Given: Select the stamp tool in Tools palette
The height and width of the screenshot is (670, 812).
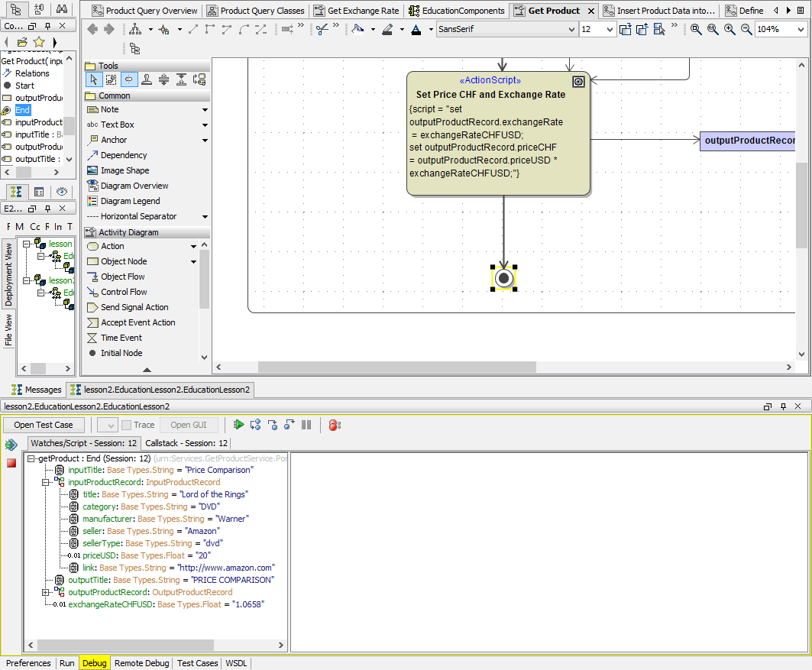Looking at the screenshot, I should [146, 79].
